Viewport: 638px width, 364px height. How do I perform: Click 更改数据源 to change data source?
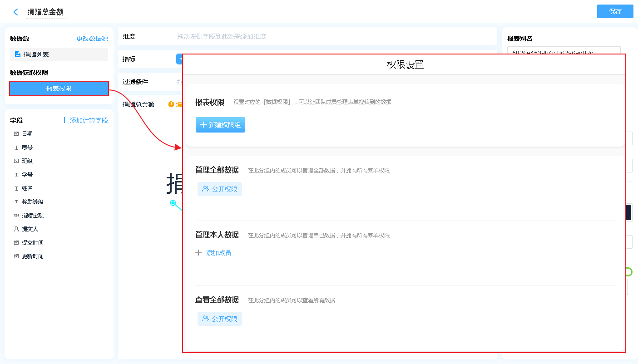tap(92, 39)
